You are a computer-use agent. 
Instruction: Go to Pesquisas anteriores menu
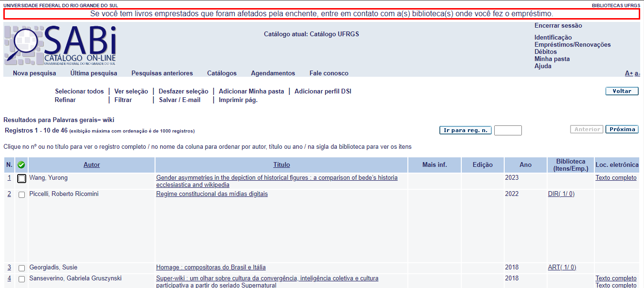click(x=162, y=73)
